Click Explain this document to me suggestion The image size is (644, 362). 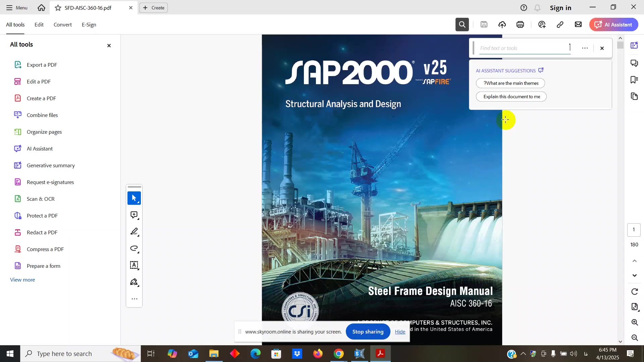pos(511,97)
